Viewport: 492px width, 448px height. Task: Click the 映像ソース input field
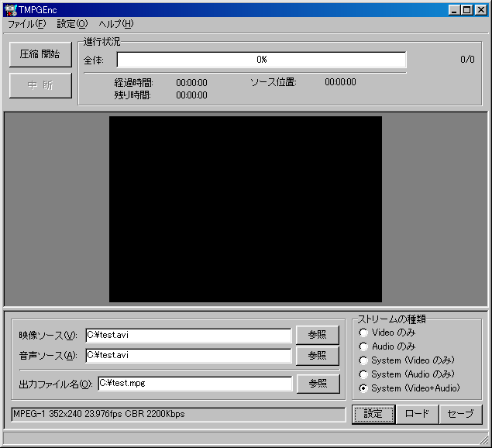point(188,336)
